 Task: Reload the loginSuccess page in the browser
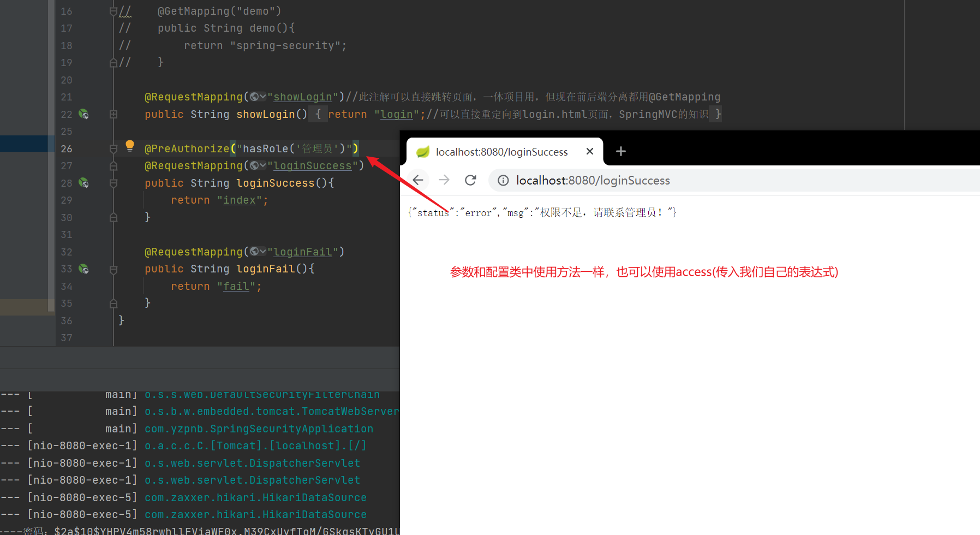click(x=470, y=180)
